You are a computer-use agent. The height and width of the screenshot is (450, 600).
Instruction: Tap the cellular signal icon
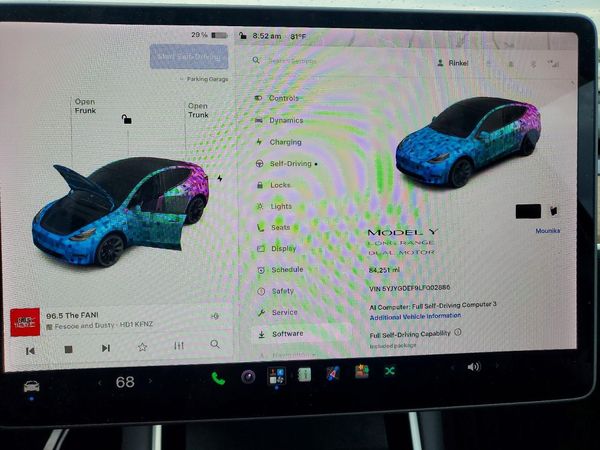(553, 64)
